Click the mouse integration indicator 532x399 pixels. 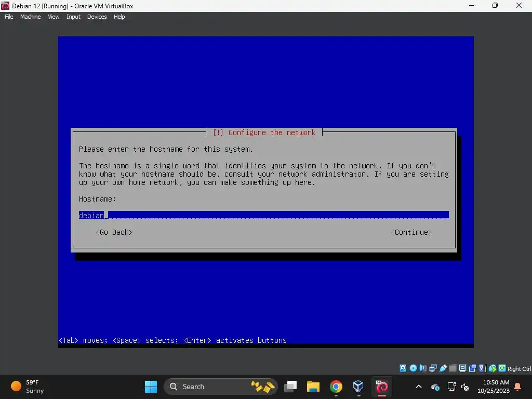coord(493,368)
